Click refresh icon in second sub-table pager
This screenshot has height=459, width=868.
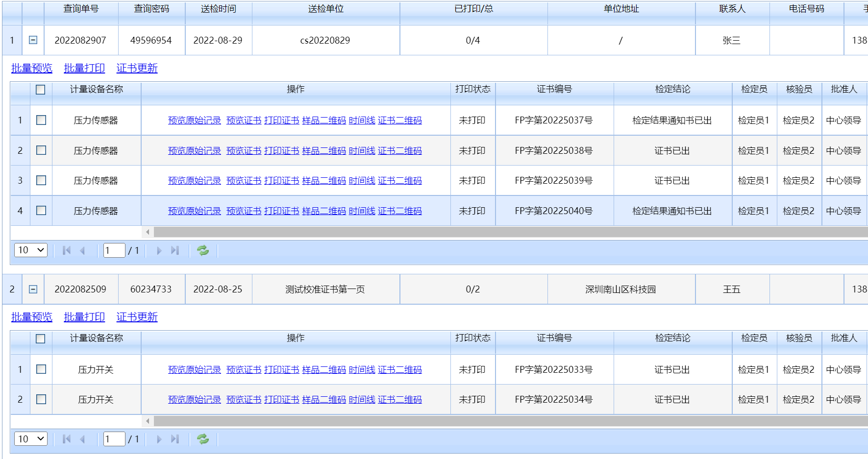click(202, 439)
